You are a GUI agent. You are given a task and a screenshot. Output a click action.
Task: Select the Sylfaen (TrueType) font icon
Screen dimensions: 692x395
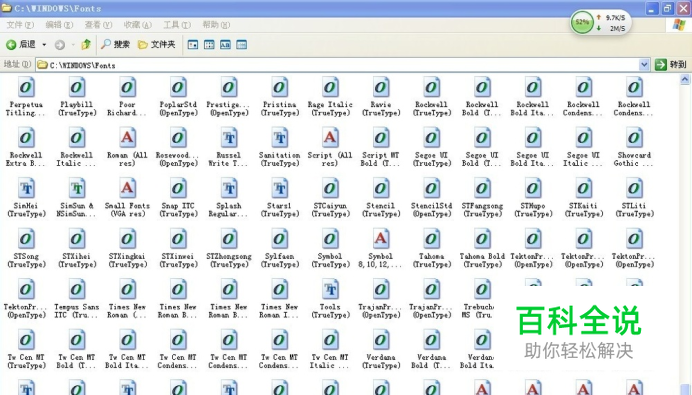coord(279,239)
